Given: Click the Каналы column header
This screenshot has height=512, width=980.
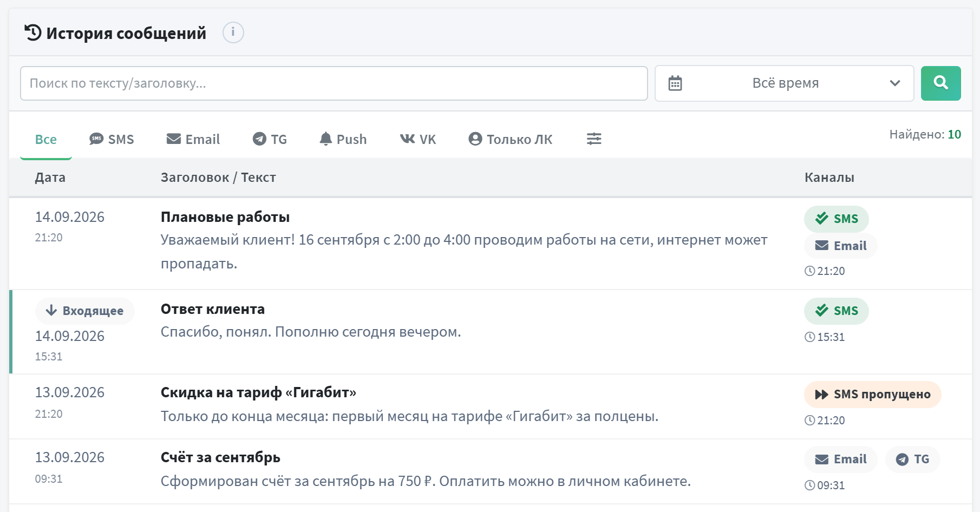Looking at the screenshot, I should click(829, 178).
